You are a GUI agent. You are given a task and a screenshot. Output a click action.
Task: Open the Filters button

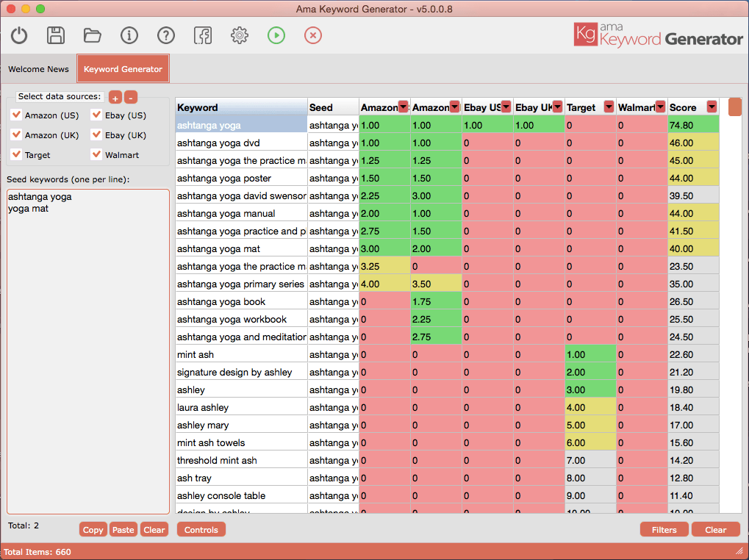pos(664,530)
